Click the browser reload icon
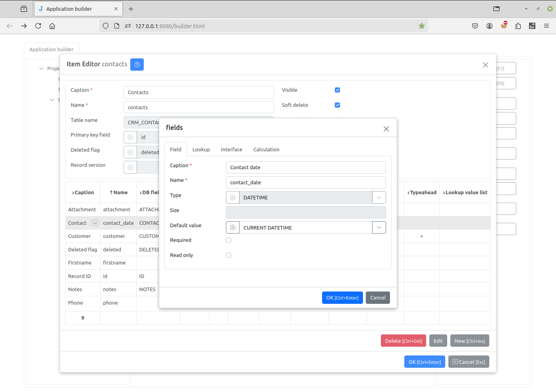 (38, 26)
